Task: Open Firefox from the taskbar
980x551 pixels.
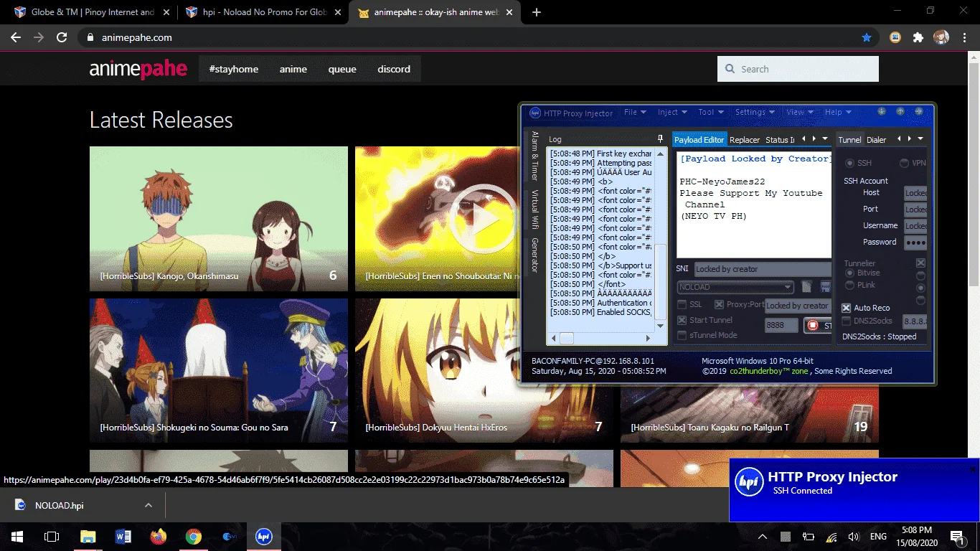Action: 159,536
